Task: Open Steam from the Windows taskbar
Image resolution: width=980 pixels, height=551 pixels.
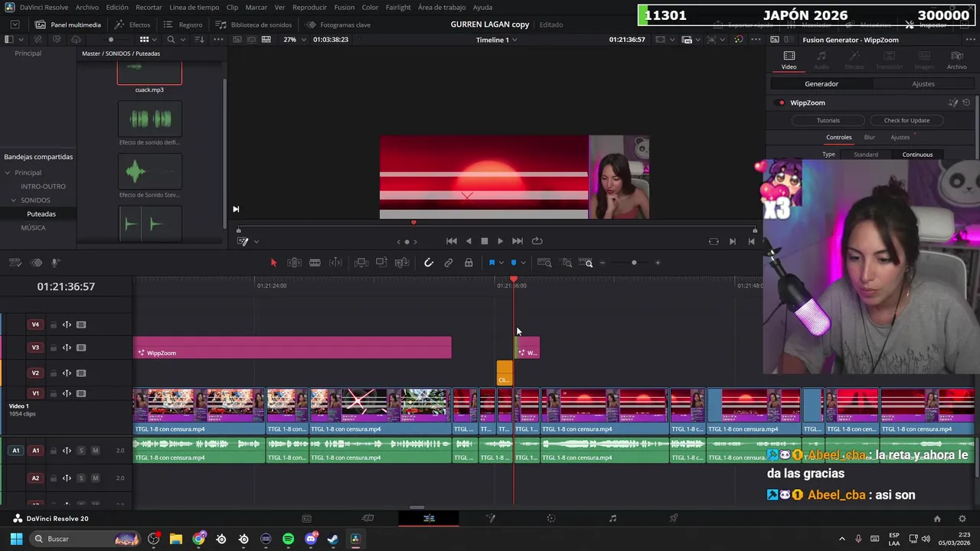Action: coord(332,539)
